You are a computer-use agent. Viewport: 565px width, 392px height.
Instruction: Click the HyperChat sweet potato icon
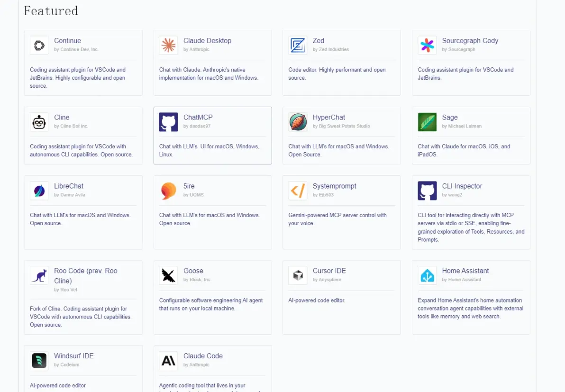point(298,122)
